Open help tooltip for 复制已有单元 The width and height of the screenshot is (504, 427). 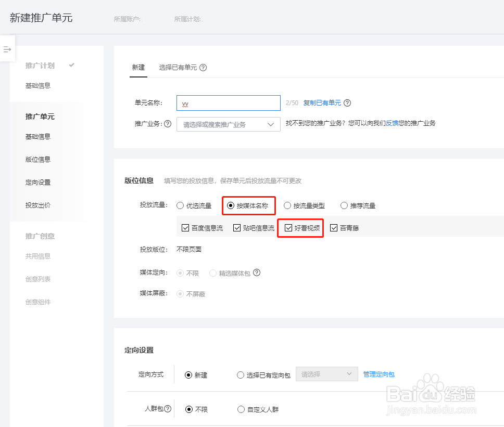[x=347, y=103]
